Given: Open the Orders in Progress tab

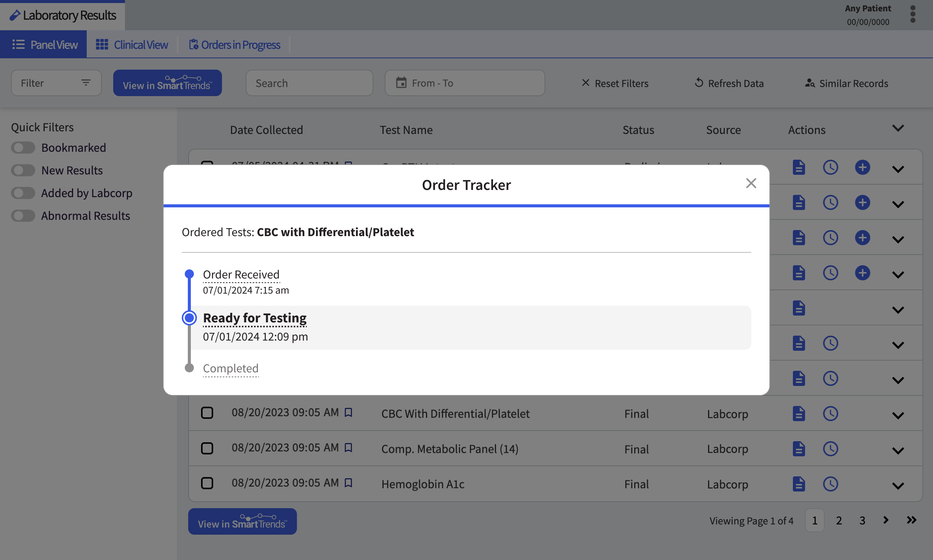Looking at the screenshot, I should 234,45.
